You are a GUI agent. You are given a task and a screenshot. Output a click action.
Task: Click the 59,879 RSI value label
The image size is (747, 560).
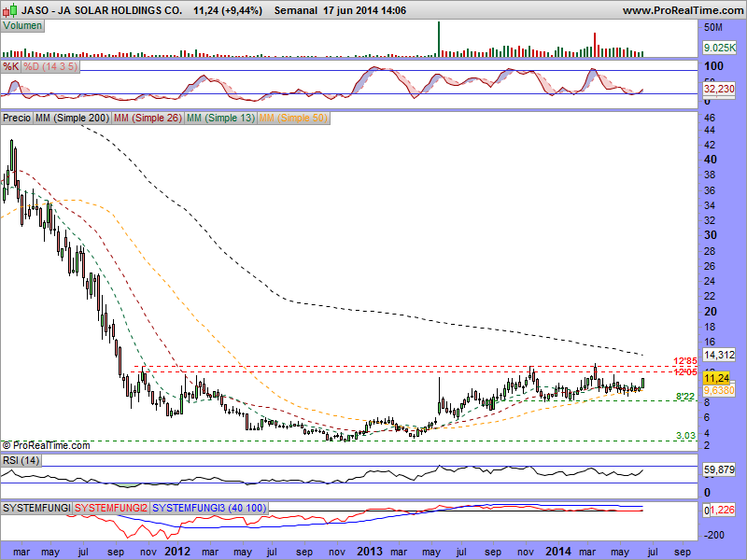coord(719,469)
